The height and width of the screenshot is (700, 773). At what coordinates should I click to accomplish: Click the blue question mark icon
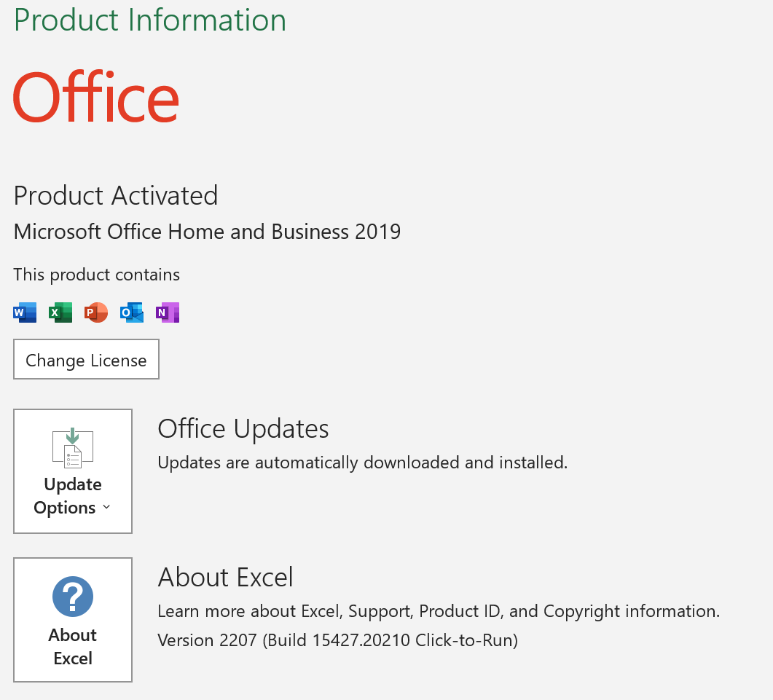click(x=73, y=597)
